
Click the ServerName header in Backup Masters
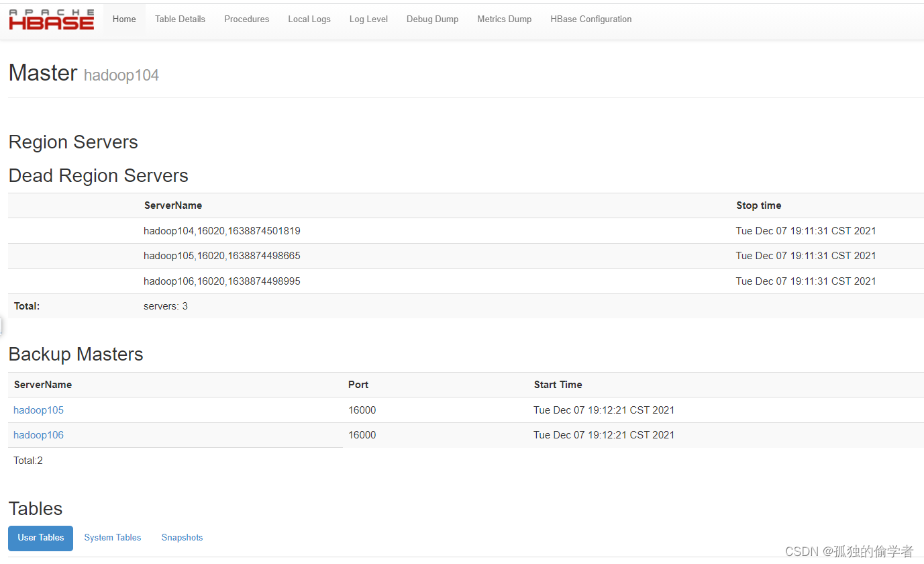coord(43,385)
